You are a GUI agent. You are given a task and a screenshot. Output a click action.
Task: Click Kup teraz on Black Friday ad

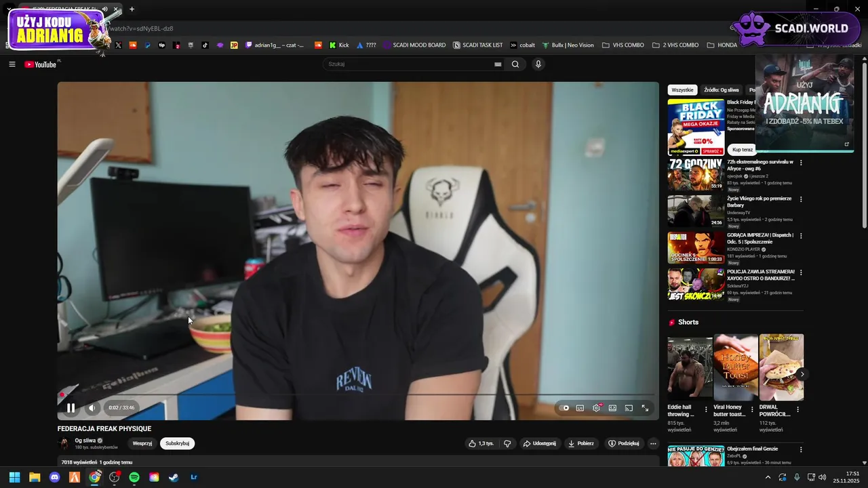743,149
